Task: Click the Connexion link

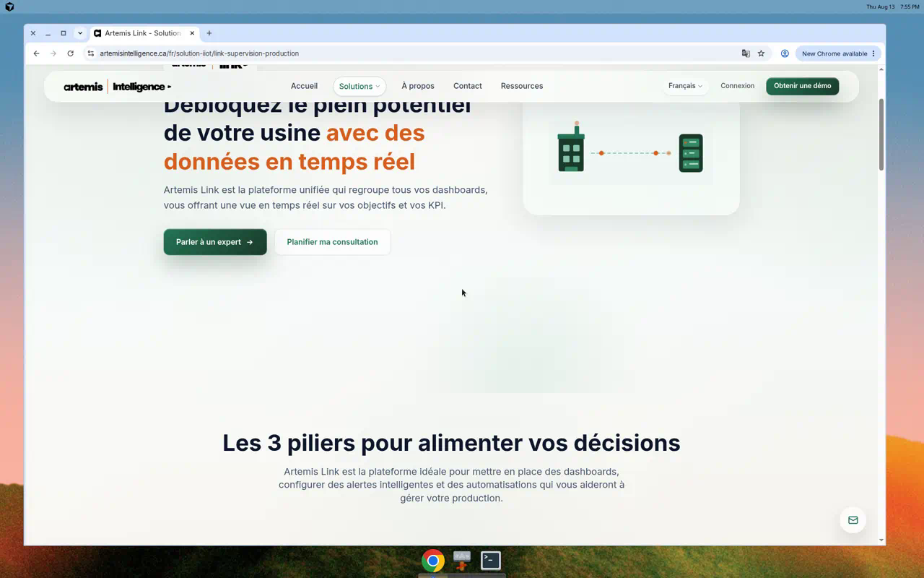Action: (737, 86)
